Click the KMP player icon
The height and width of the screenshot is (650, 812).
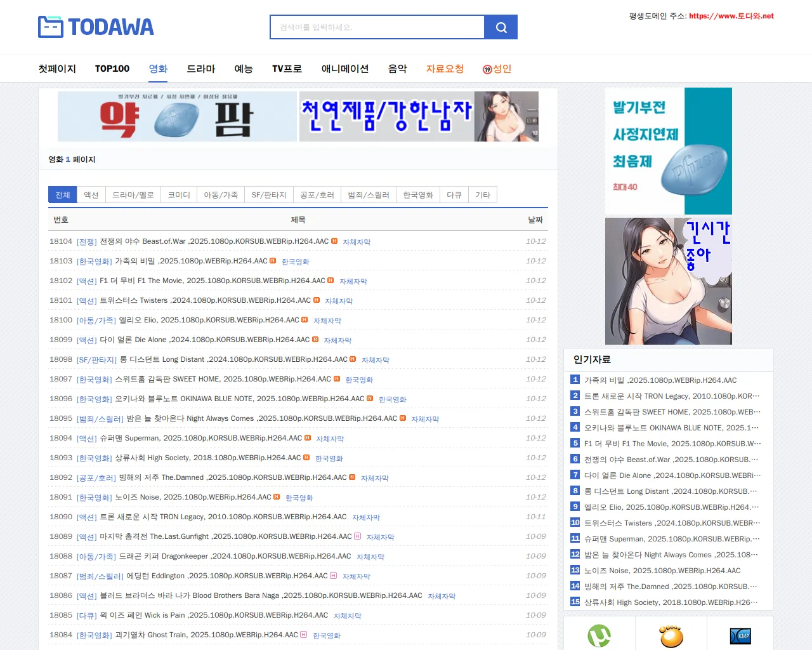click(x=740, y=635)
